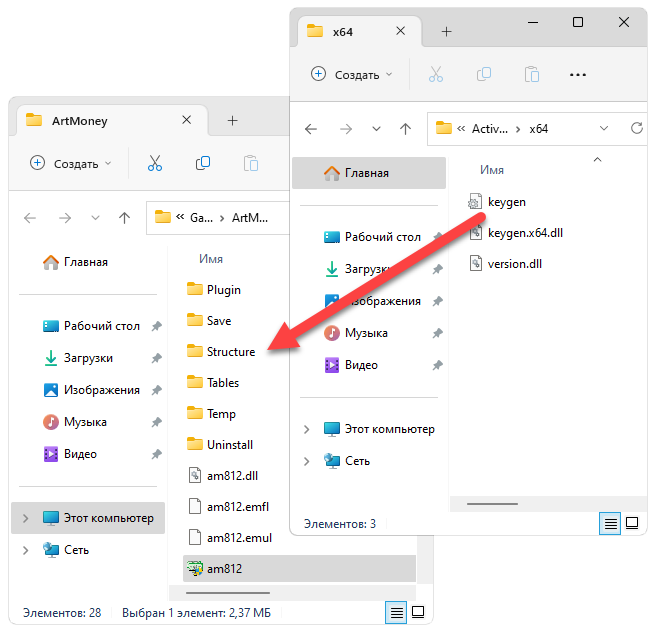This screenshot has height=631, width=653.
Task: Close the x64 tab
Action: pyautogui.click(x=400, y=31)
